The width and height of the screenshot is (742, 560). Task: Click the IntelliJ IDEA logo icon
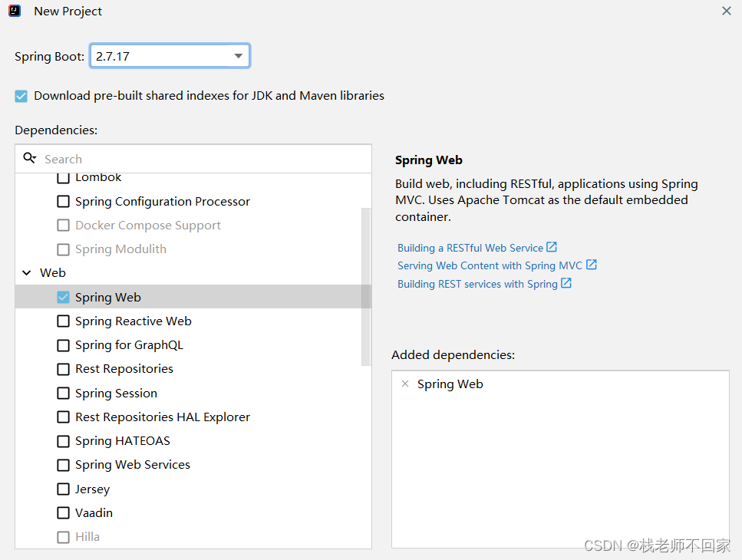click(15, 11)
